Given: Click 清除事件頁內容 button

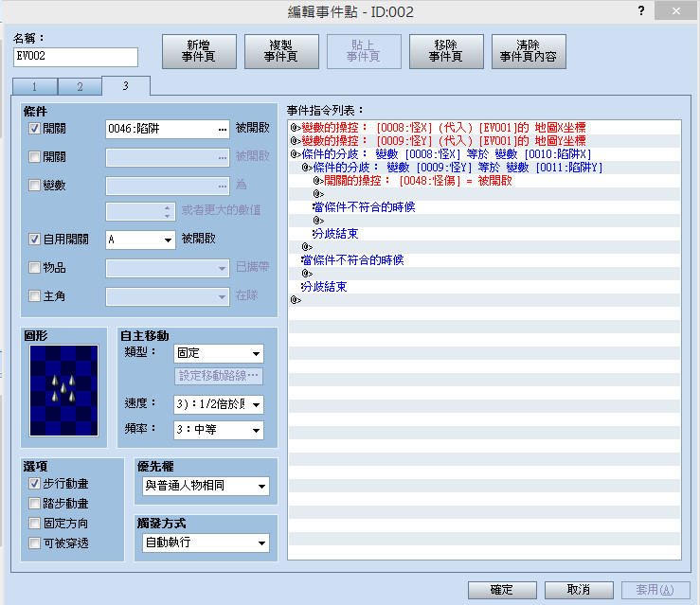Looking at the screenshot, I should tap(529, 51).
